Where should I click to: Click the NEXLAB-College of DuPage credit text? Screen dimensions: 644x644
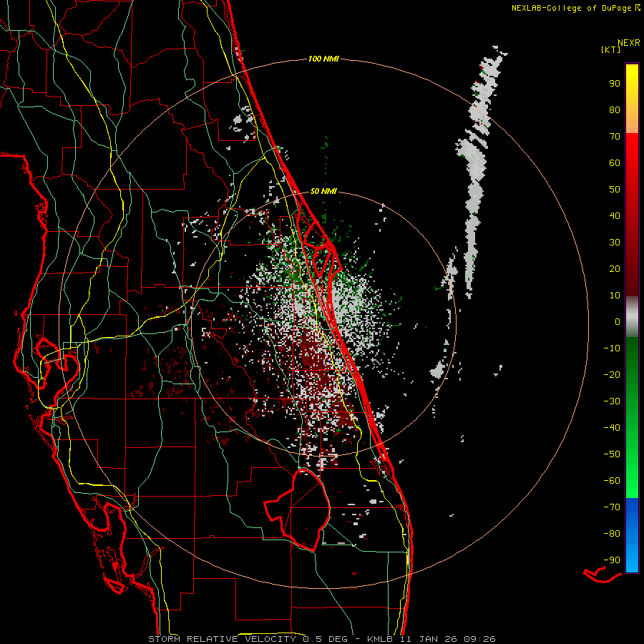[571, 8]
